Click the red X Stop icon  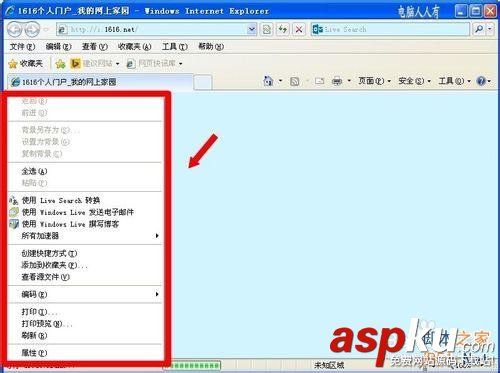[299, 30]
